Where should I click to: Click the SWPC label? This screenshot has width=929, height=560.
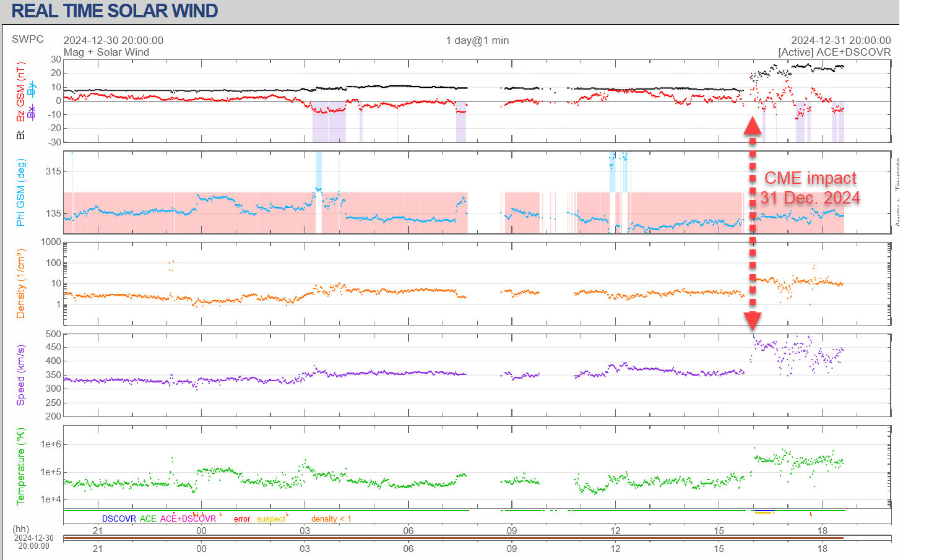[28, 40]
